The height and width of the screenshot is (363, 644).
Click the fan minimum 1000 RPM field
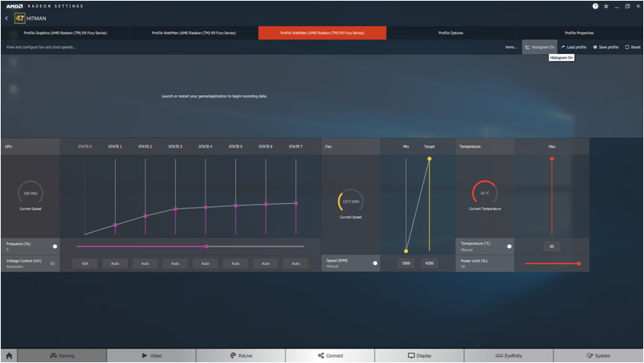tap(406, 263)
